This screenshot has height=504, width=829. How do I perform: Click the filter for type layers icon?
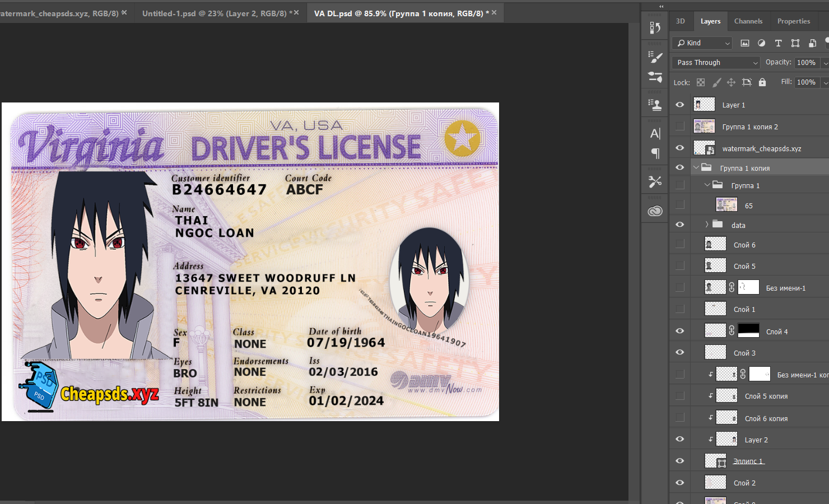(x=778, y=43)
